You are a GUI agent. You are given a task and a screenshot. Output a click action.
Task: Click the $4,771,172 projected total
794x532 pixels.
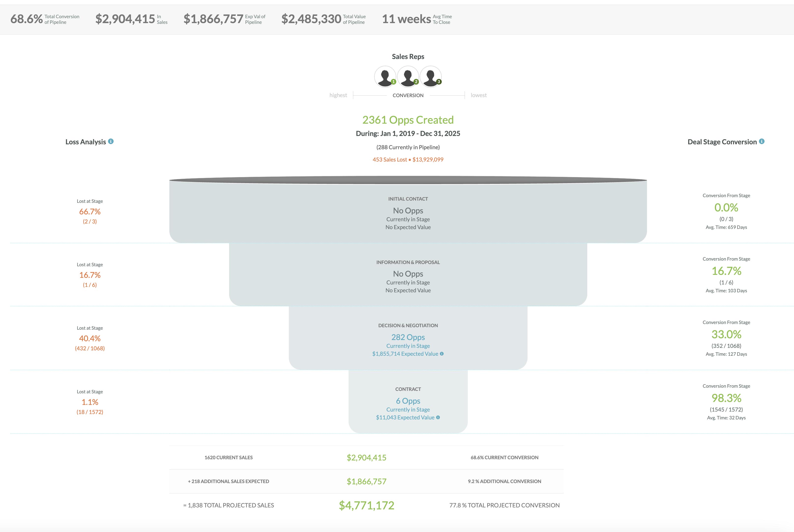(366, 505)
